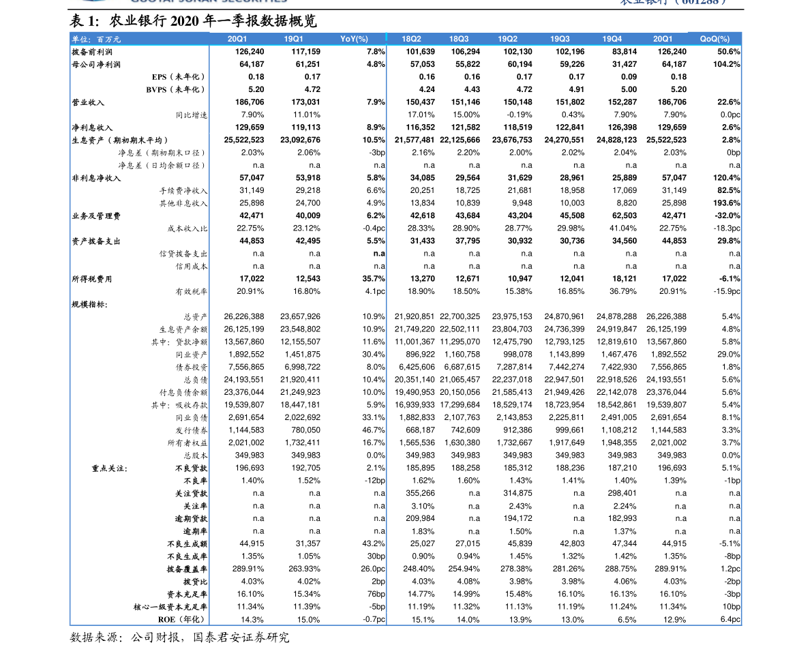Click the row label "拨备前利润"
The height and width of the screenshot is (658, 812).
point(92,52)
